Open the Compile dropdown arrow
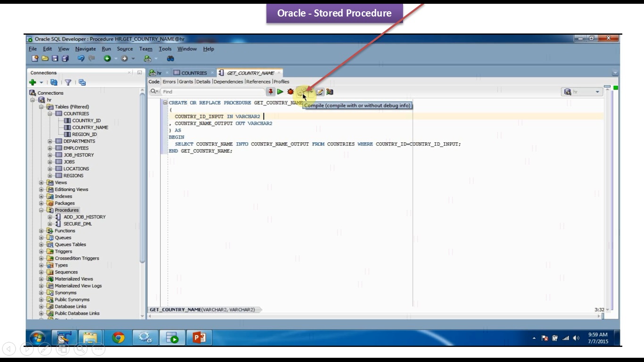This screenshot has width=644, height=362. click(x=311, y=91)
